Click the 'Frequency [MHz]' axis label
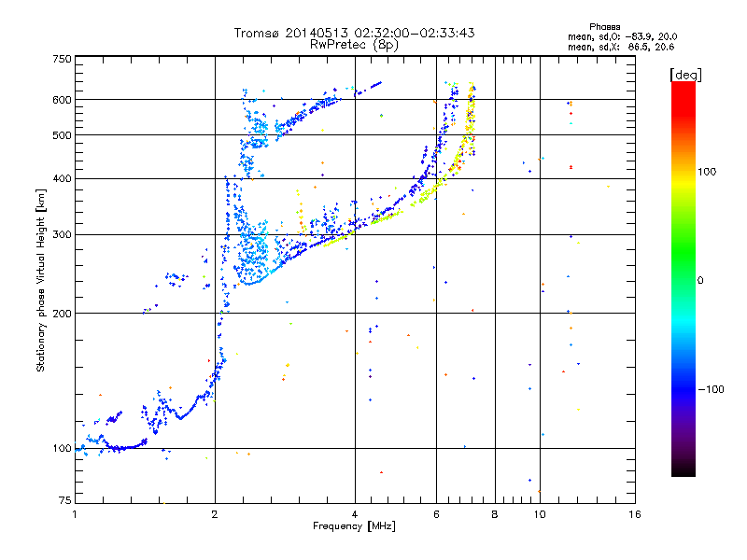Screen dimensions: 747x560 (354, 526)
